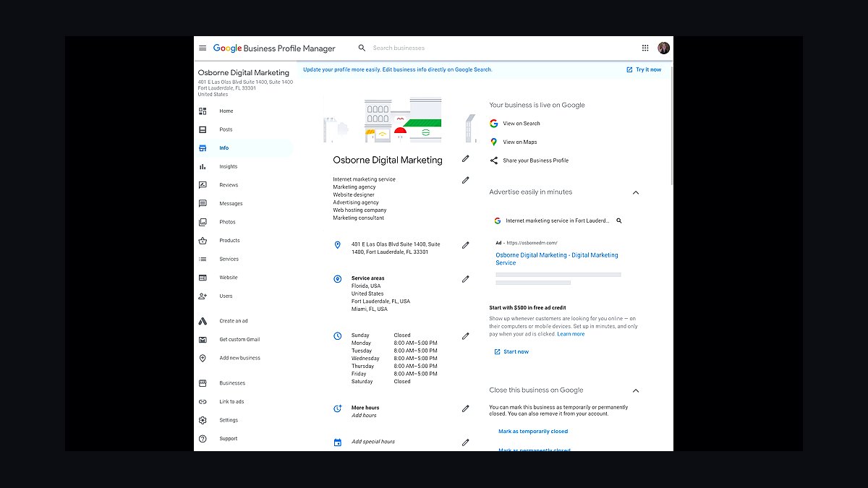Edit business name with pencil icon

coord(465,159)
